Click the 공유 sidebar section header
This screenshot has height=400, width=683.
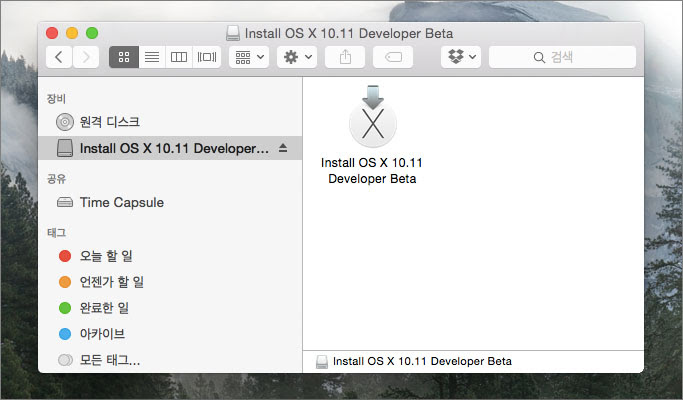[56, 179]
